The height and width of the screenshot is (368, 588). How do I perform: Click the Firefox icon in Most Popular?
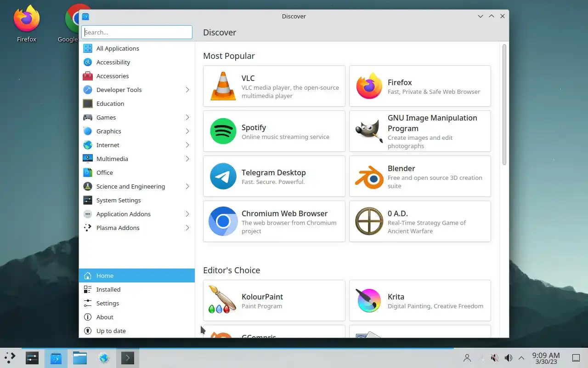369,86
